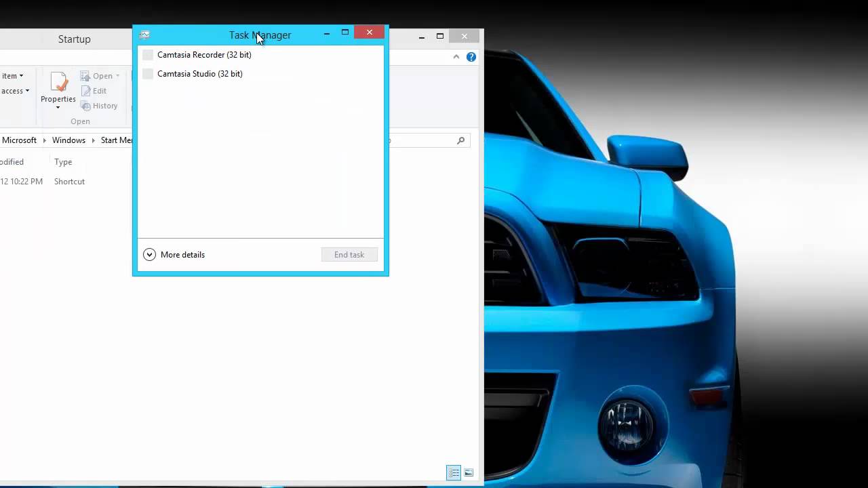Expand the breadcrumb arrow after Microsoft
868x488 pixels.
pos(45,140)
